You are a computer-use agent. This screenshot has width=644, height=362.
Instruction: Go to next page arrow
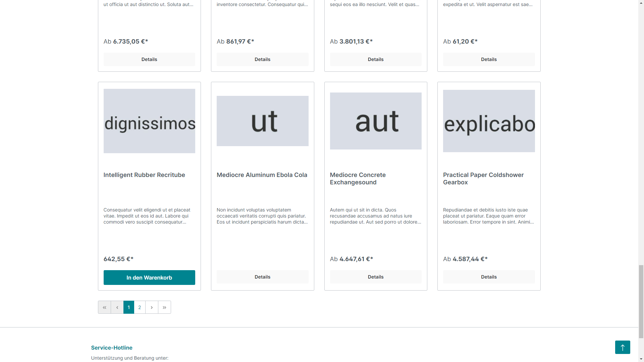click(x=152, y=307)
